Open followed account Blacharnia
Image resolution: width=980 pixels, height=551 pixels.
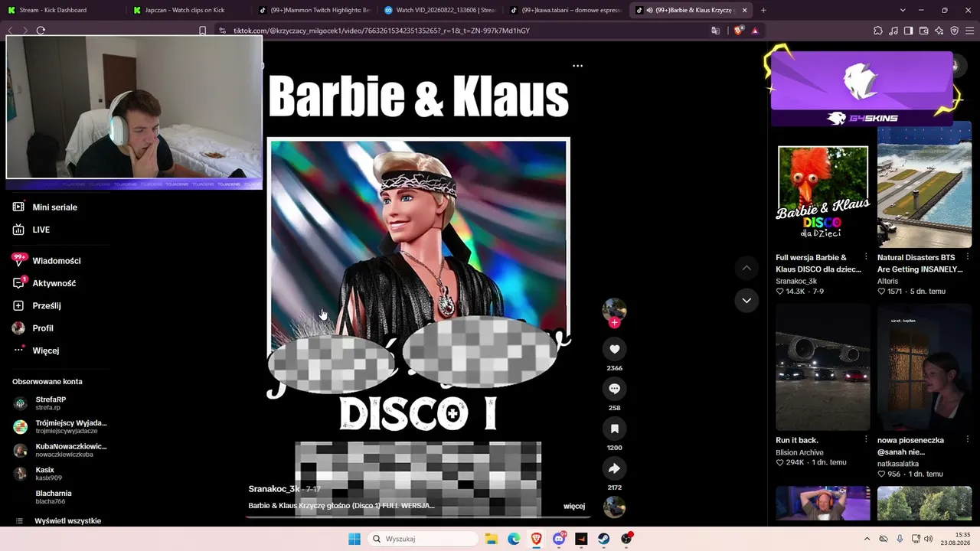51,497
